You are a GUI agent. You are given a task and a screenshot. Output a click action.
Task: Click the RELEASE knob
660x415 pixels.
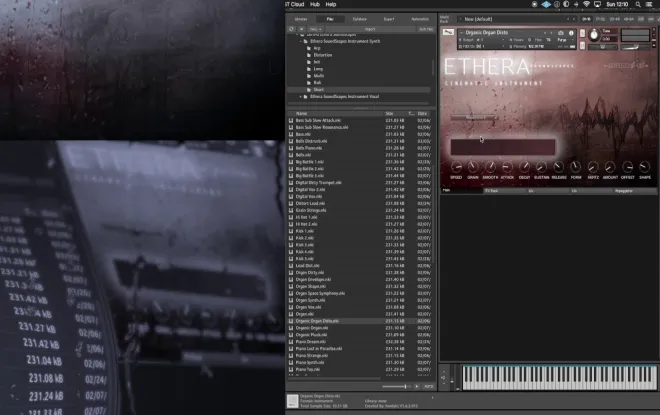pyautogui.click(x=559, y=167)
